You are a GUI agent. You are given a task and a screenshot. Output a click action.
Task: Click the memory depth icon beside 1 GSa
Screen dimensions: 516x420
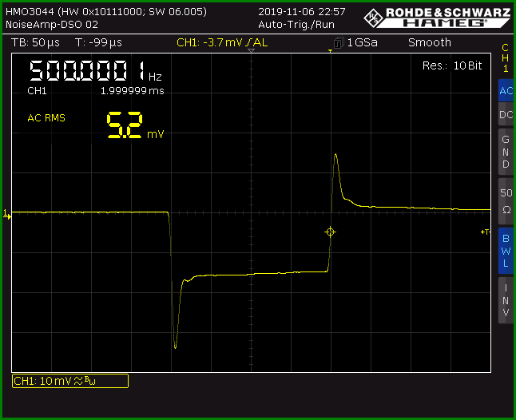pos(339,43)
